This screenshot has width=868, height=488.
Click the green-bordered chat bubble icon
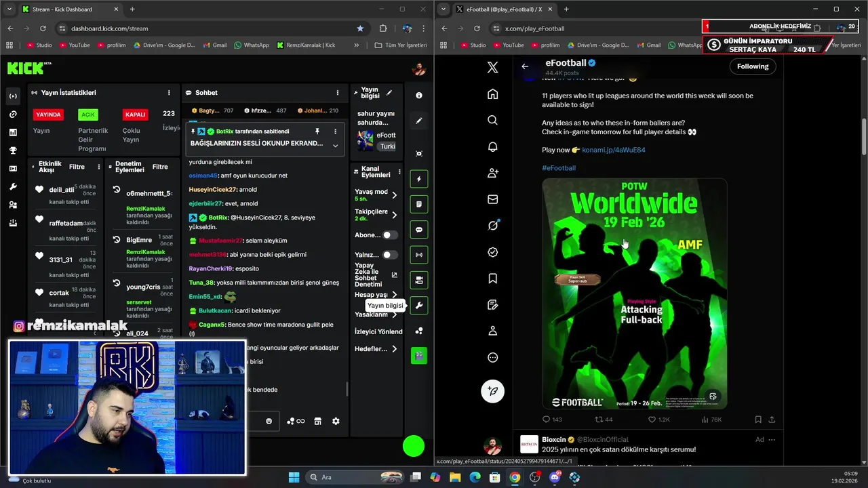coord(419,230)
